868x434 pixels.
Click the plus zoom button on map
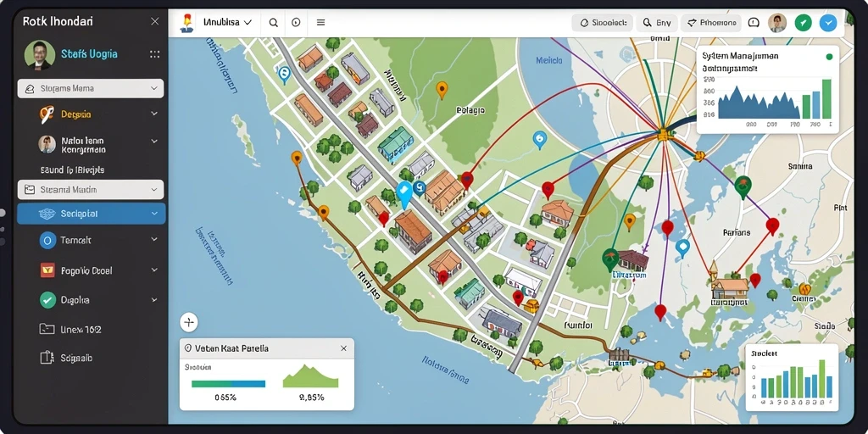(x=189, y=322)
